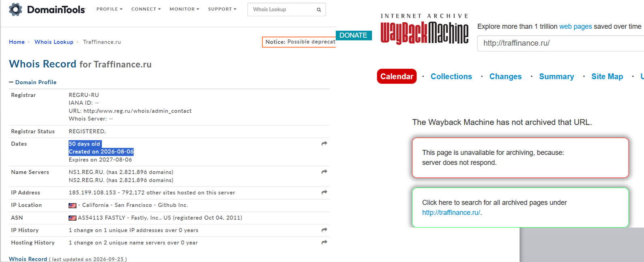Viewport: 644px width, 262px height.
Task: Collapse the Domain Profile section
Action: tap(11, 82)
